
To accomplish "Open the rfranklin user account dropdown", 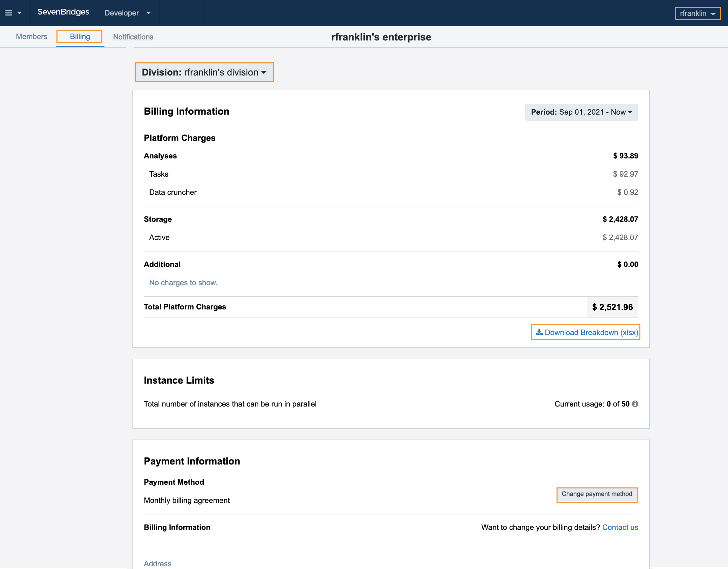I will 697,13.
